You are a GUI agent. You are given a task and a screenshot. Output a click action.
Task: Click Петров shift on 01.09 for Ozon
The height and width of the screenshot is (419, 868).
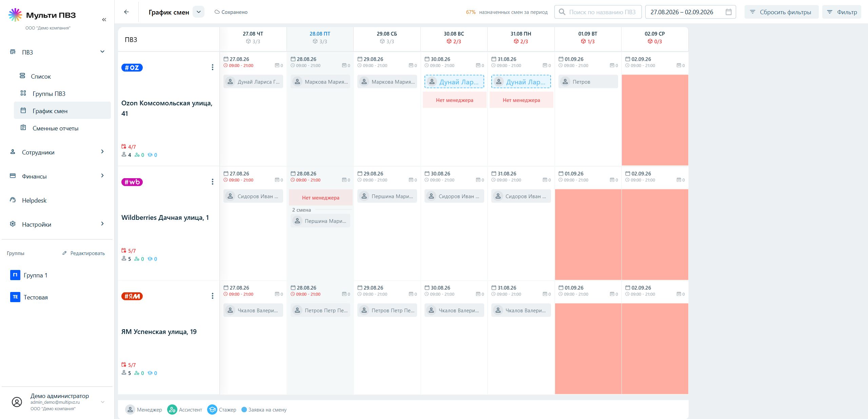[x=588, y=82]
